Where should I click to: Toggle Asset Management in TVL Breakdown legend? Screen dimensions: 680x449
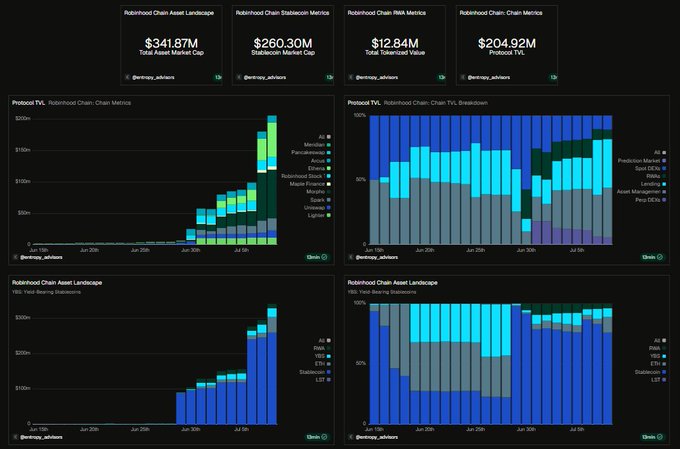pyautogui.click(x=641, y=192)
